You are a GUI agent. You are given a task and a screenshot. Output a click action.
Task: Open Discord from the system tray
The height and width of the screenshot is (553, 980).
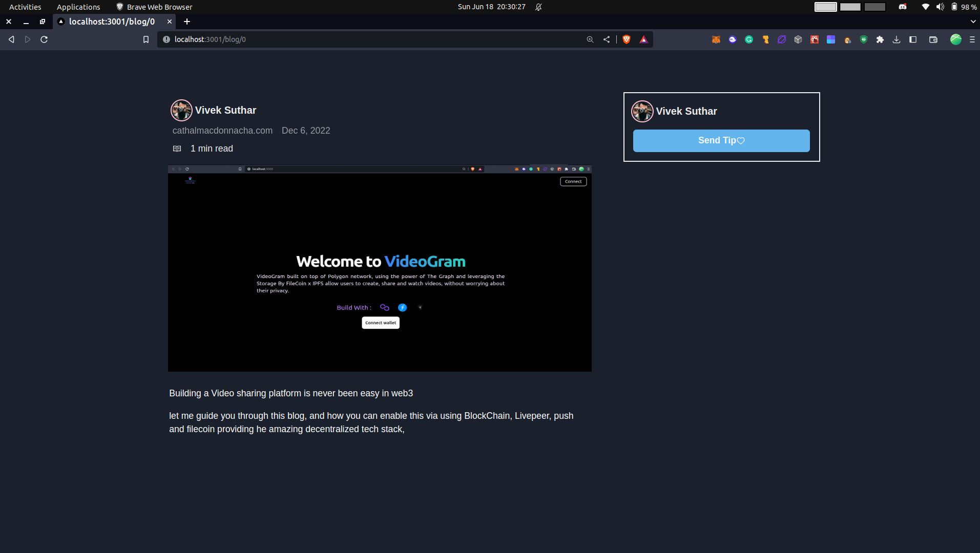point(903,7)
